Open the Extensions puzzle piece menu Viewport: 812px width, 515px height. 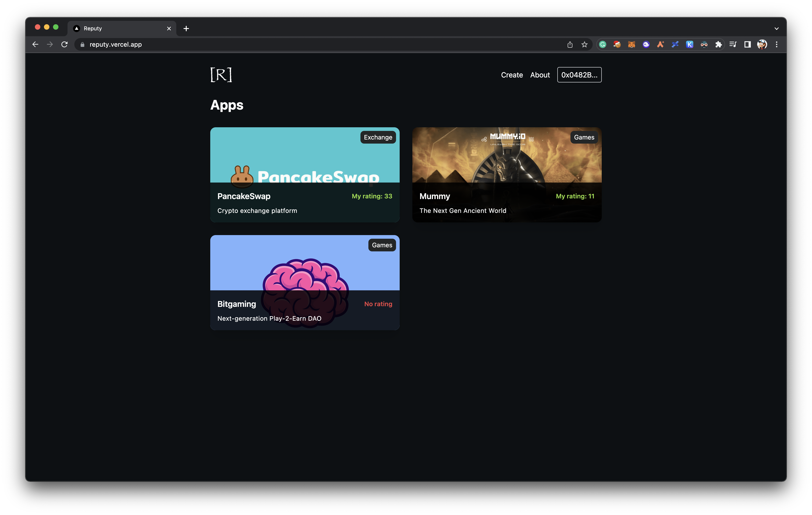click(x=718, y=44)
